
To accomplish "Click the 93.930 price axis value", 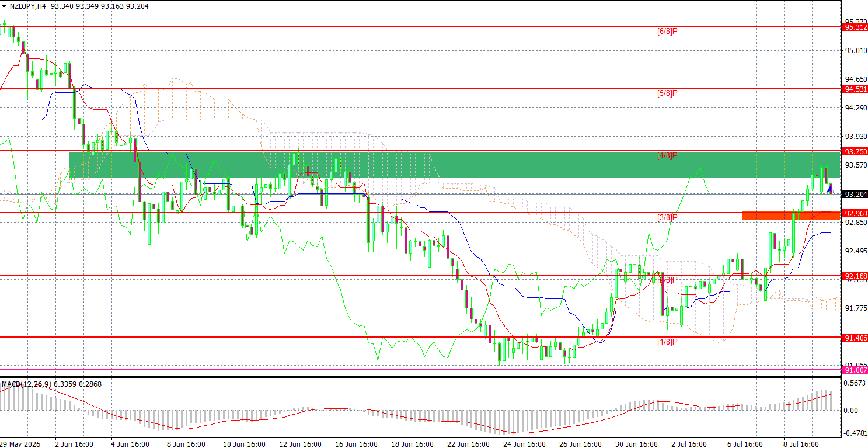I will click(x=855, y=137).
